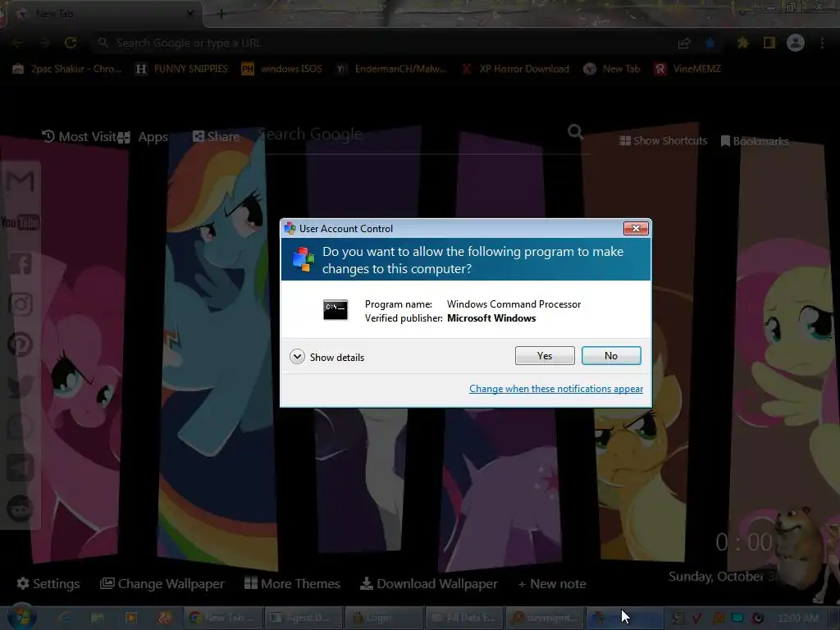Open 'Change when these notifications appear' link
This screenshot has width=840, height=630.
click(x=556, y=389)
